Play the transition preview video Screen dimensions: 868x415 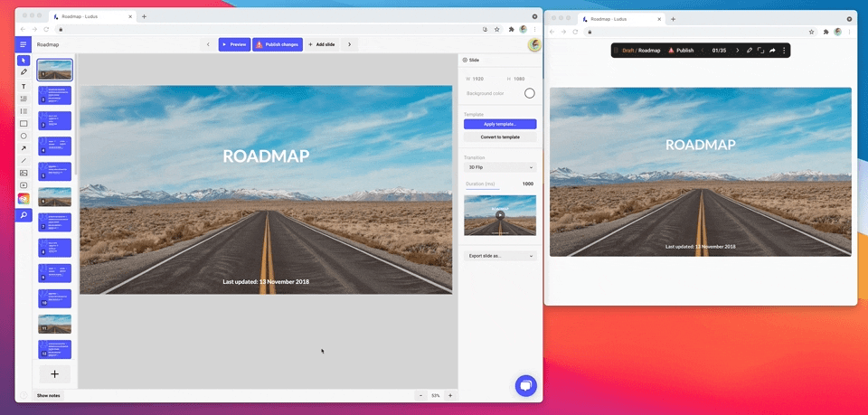(x=499, y=215)
